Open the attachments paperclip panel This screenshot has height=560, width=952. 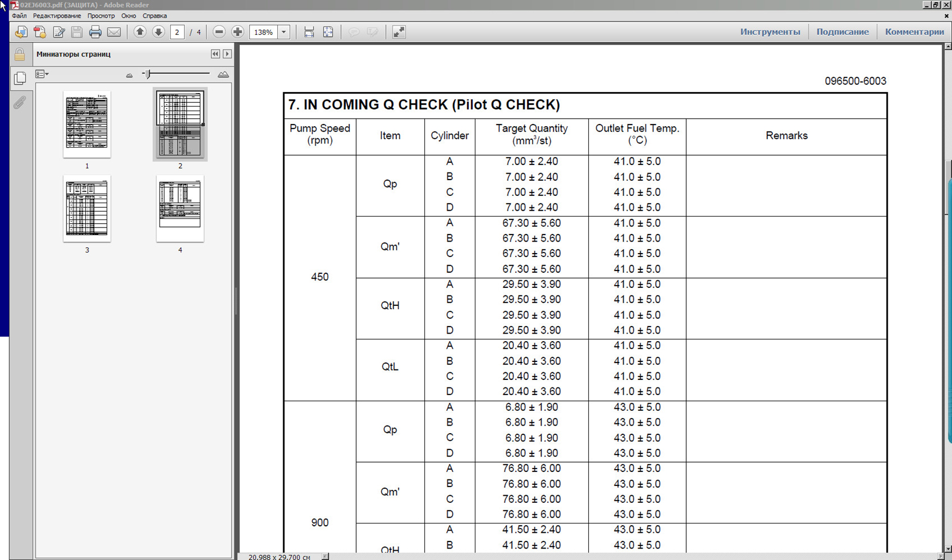point(20,102)
